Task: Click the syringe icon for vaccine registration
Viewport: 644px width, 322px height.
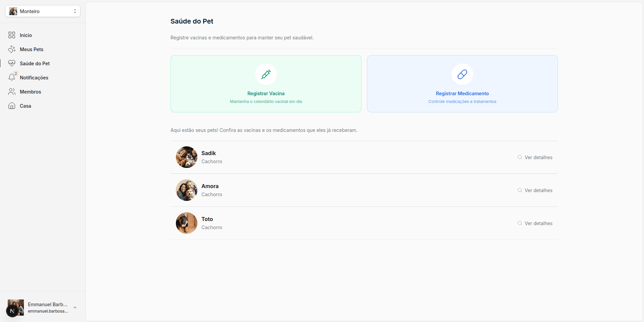Action: click(x=266, y=74)
